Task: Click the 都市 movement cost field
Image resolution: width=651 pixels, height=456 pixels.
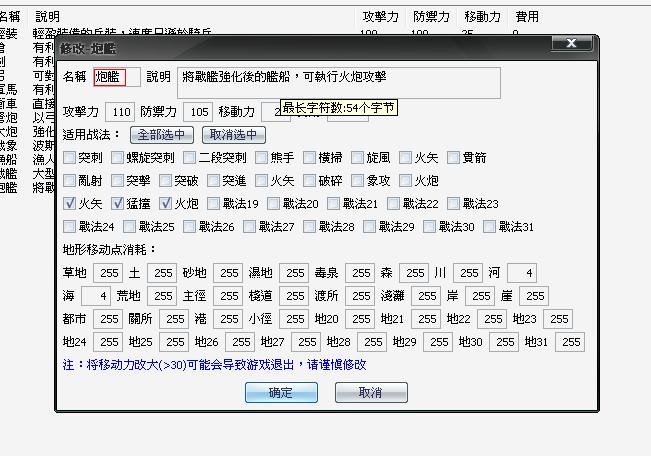Action: click(108, 319)
